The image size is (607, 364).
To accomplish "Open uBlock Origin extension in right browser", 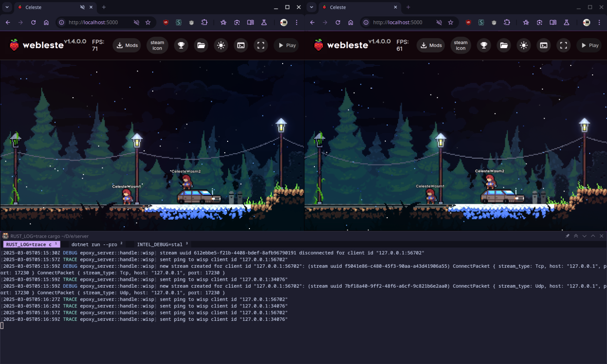I will pyautogui.click(x=468, y=22).
